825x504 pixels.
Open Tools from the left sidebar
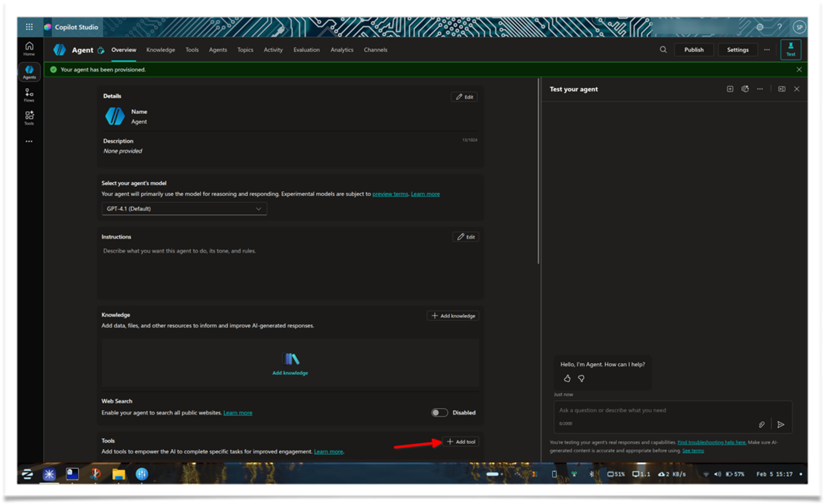coord(29,117)
